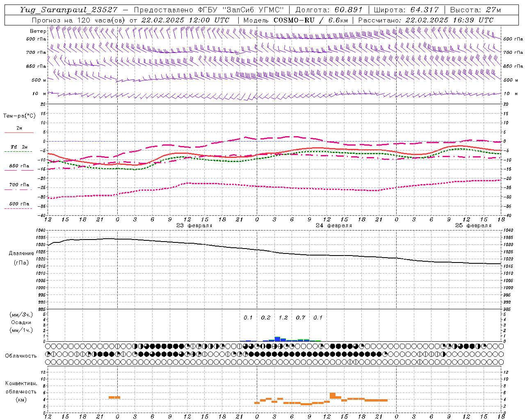
Task: Click the precipitation value 0.7
Action: click(301, 318)
